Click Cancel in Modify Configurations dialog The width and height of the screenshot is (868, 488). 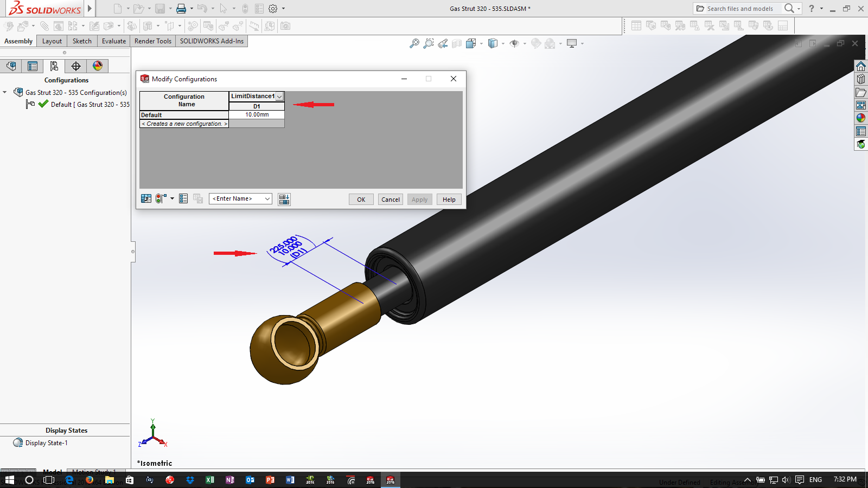(390, 200)
